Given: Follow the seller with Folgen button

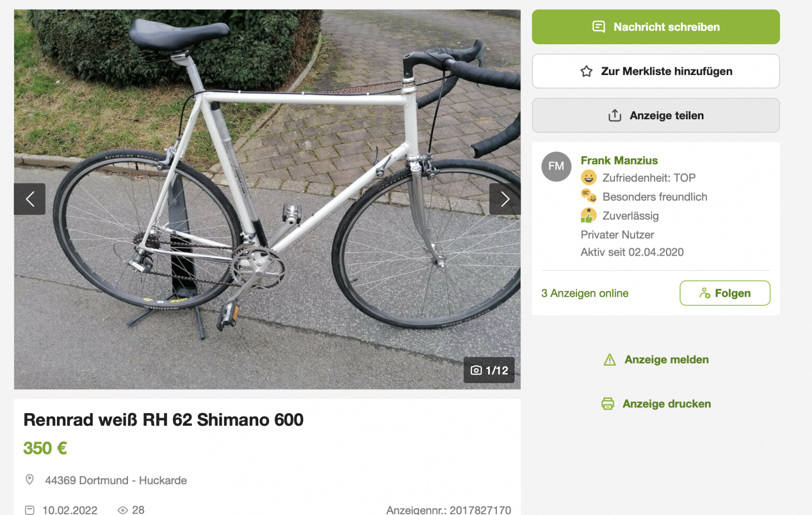Looking at the screenshot, I should point(725,293).
